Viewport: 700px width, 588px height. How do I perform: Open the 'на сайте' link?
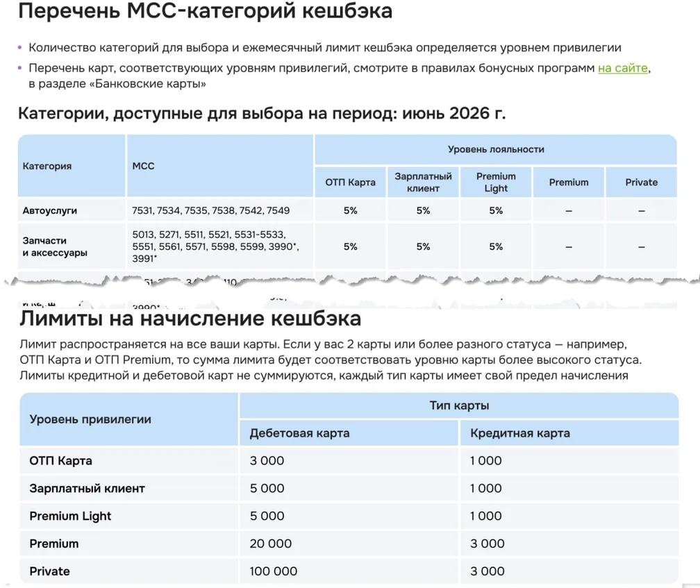(623, 68)
